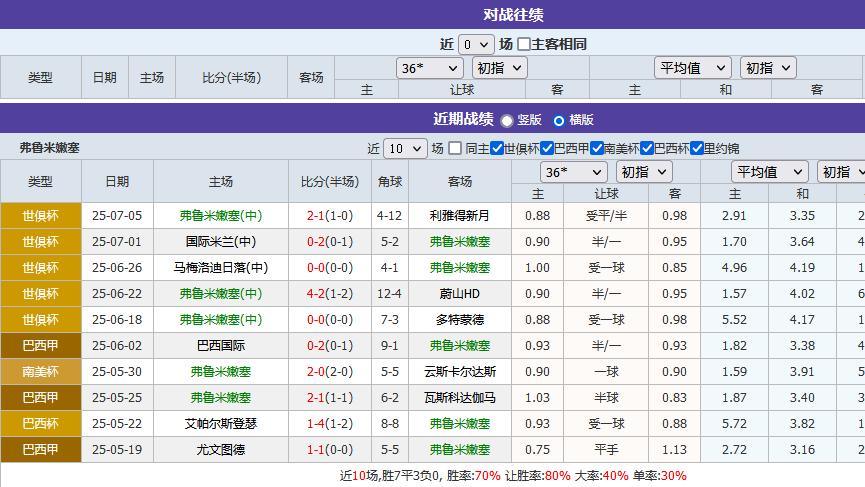This screenshot has width=865, height=487.
Task: Open the 平均值 dropdown in 对战往绩 section
Action: click(x=693, y=68)
